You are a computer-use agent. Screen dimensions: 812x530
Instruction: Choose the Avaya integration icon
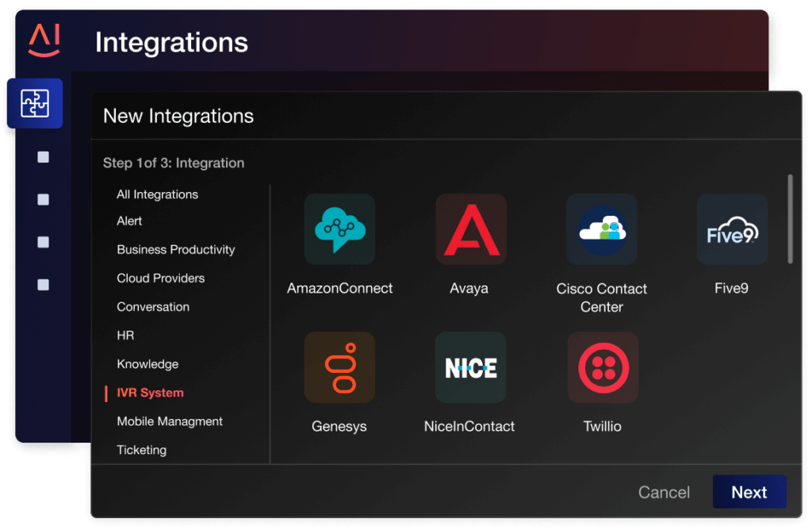click(x=471, y=229)
